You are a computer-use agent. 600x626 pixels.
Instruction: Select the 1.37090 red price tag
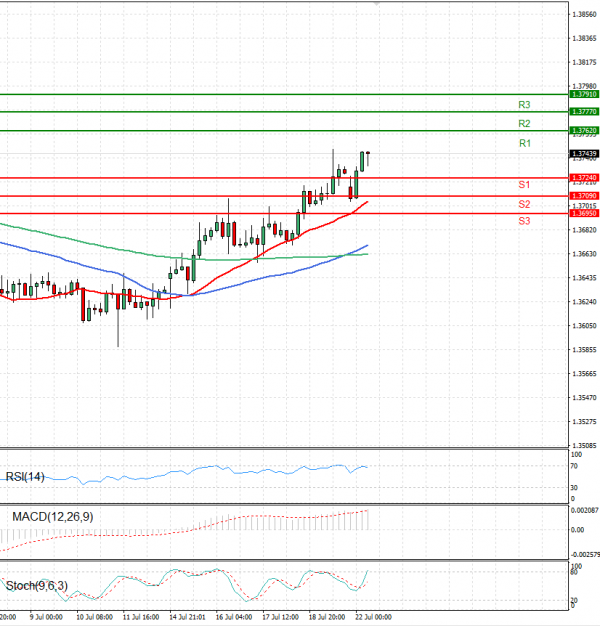coord(584,196)
